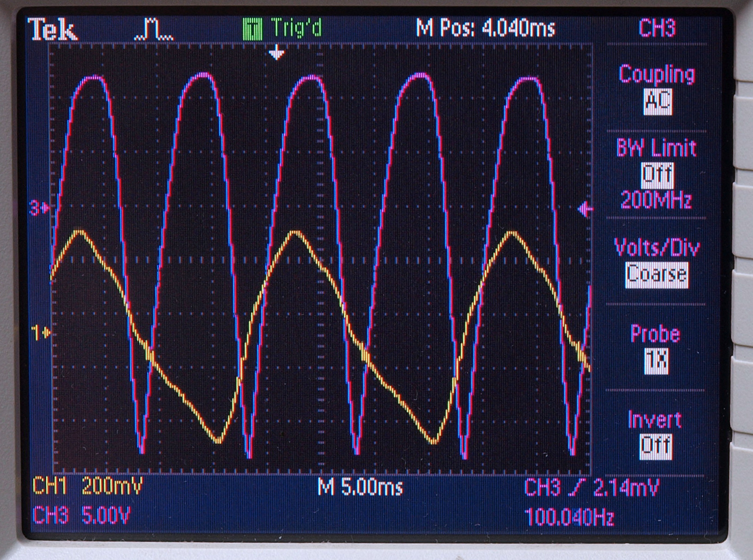
Task: Click the white trigger position arrow
Action: click(x=277, y=53)
